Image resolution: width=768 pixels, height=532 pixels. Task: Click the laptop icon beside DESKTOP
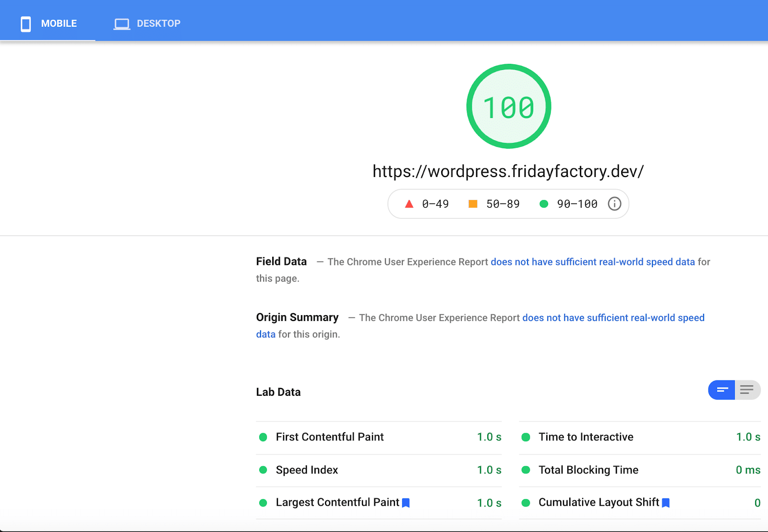pyautogui.click(x=121, y=24)
